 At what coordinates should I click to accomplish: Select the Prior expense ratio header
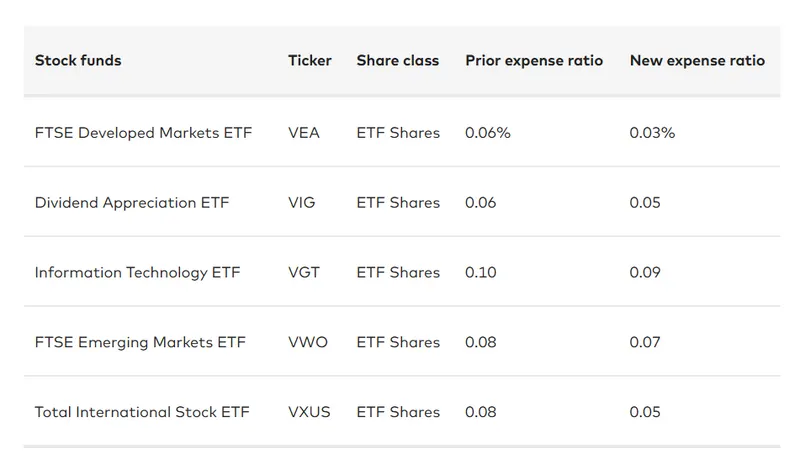click(534, 61)
